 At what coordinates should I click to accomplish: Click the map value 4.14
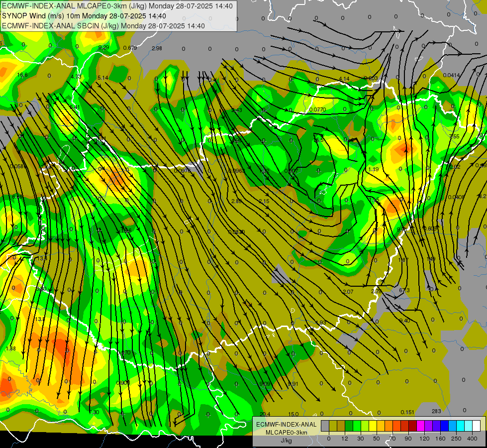(x=344, y=79)
